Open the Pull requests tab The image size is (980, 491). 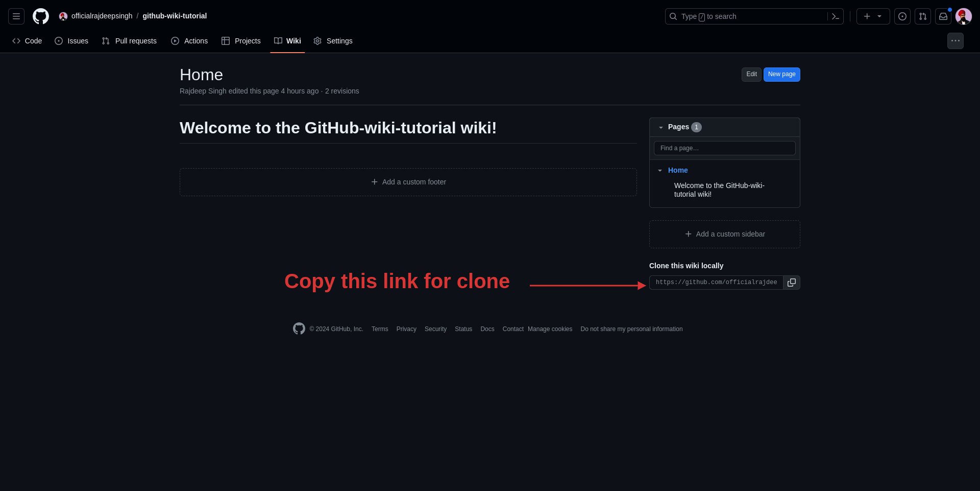129,41
